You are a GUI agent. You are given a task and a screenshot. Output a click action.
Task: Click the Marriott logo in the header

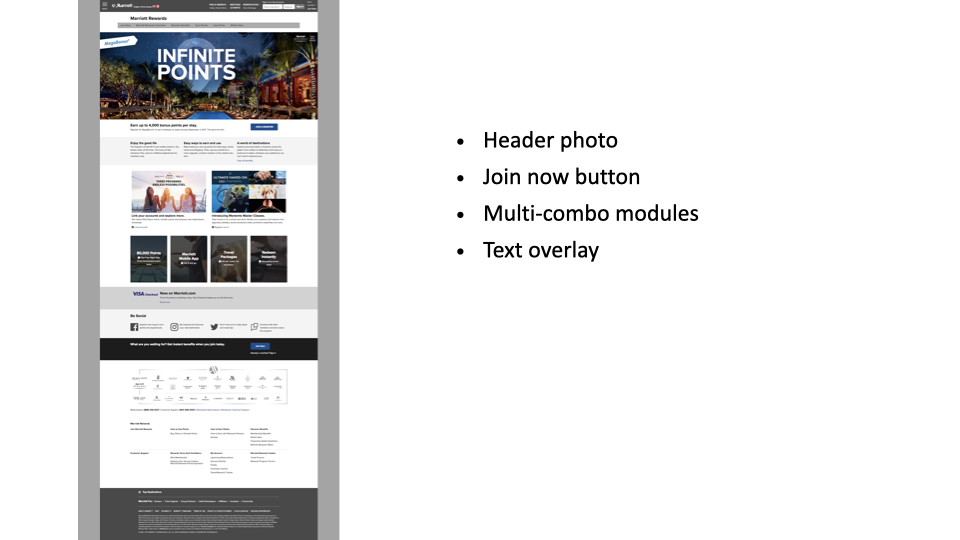(122, 6)
